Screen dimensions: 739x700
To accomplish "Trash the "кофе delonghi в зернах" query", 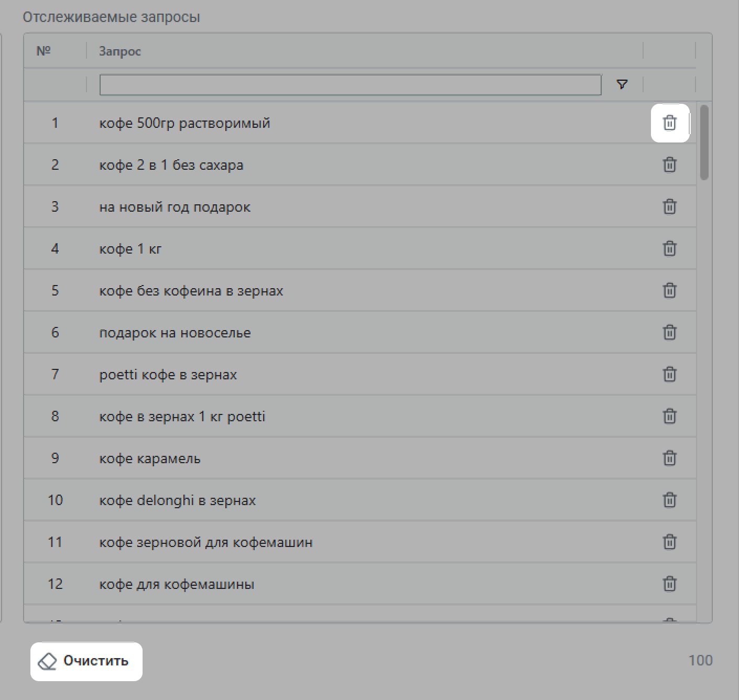I will [669, 500].
